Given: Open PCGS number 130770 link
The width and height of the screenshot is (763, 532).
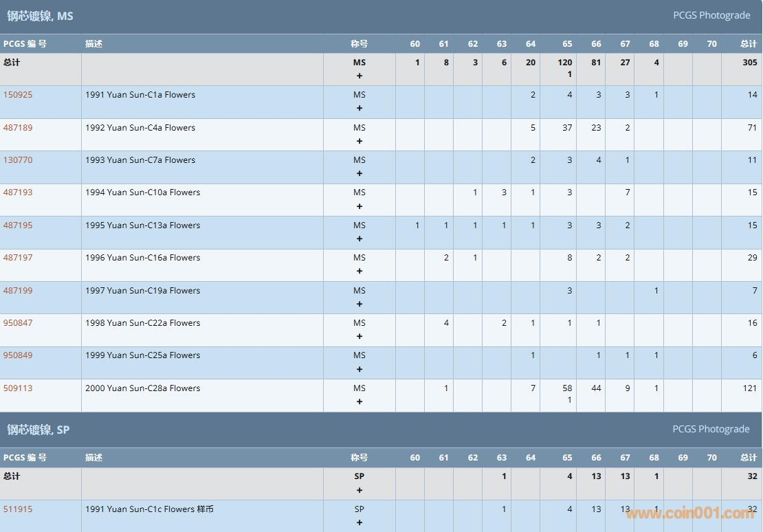Looking at the screenshot, I should (x=18, y=160).
